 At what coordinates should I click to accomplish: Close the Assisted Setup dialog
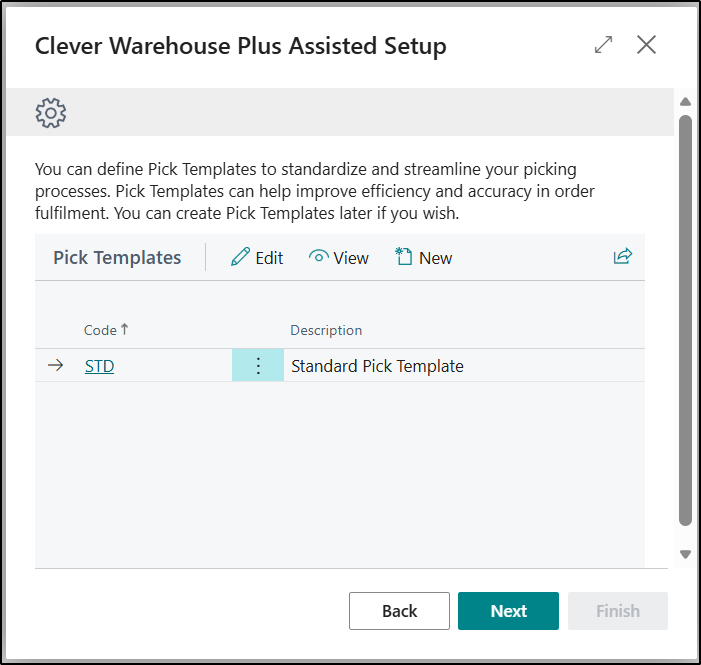[x=647, y=45]
